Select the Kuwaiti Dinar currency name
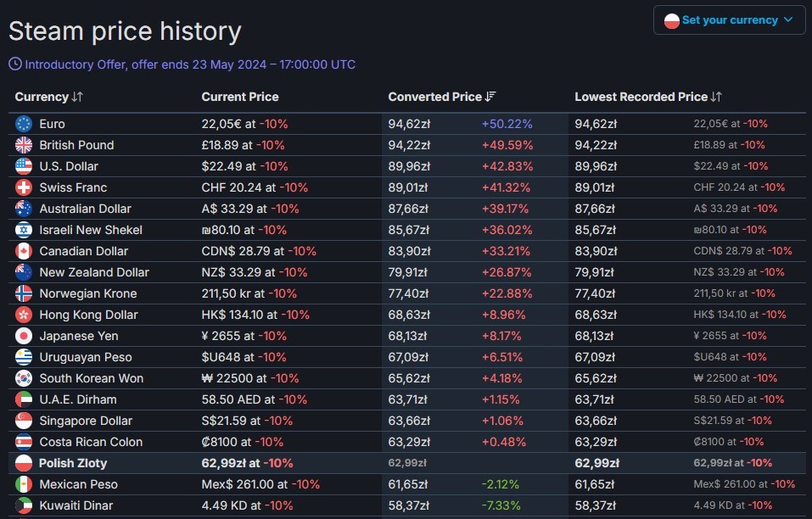The image size is (812, 519). click(x=76, y=506)
